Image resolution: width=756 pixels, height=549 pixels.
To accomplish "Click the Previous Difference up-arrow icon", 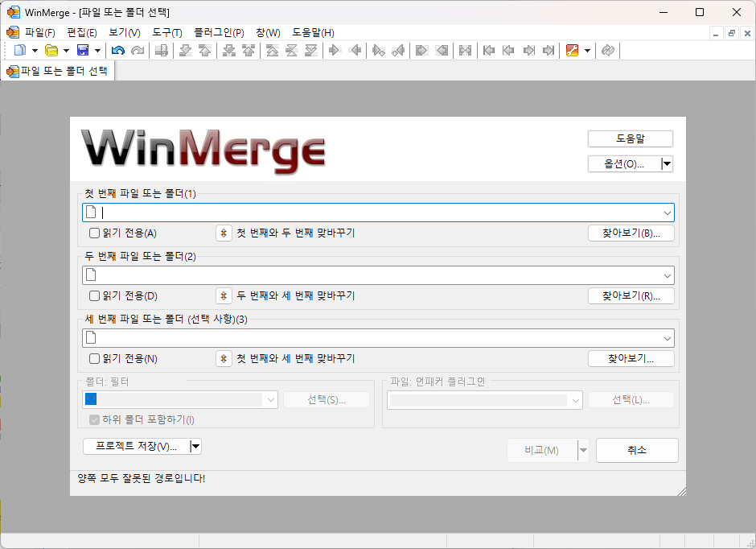I will tap(205, 50).
